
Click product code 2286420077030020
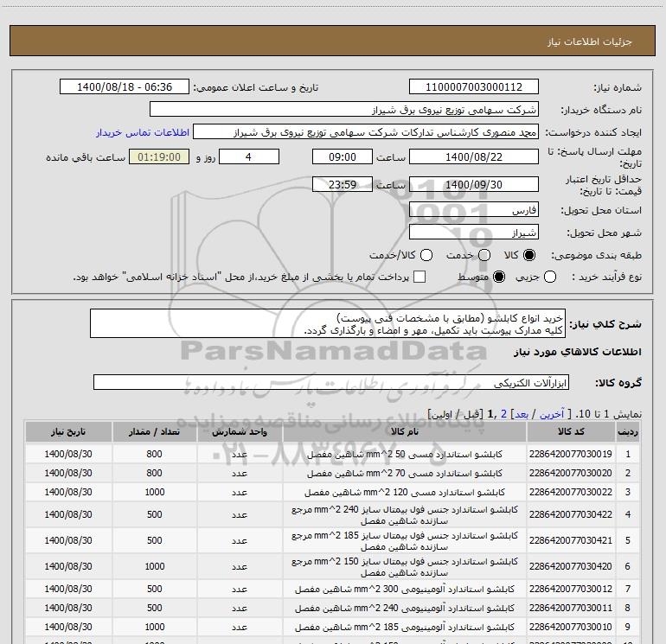[x=571, y=473]
